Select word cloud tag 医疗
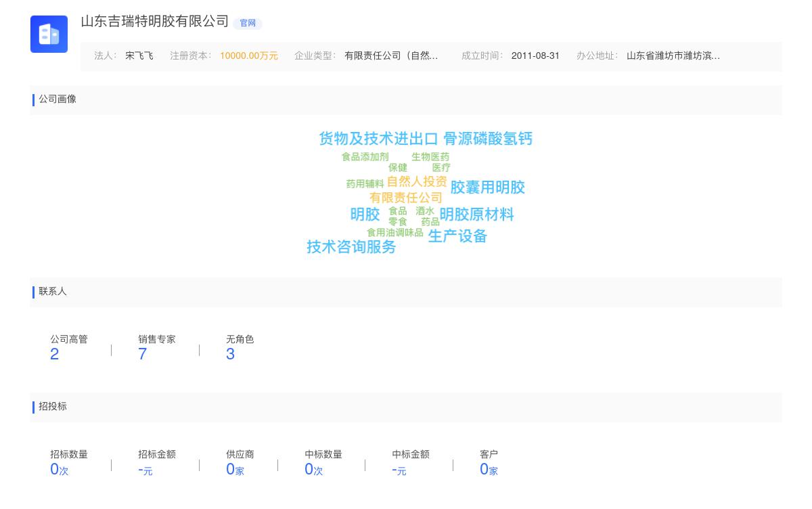The width and height of the screenshot is (812, 509). [441, 168]
